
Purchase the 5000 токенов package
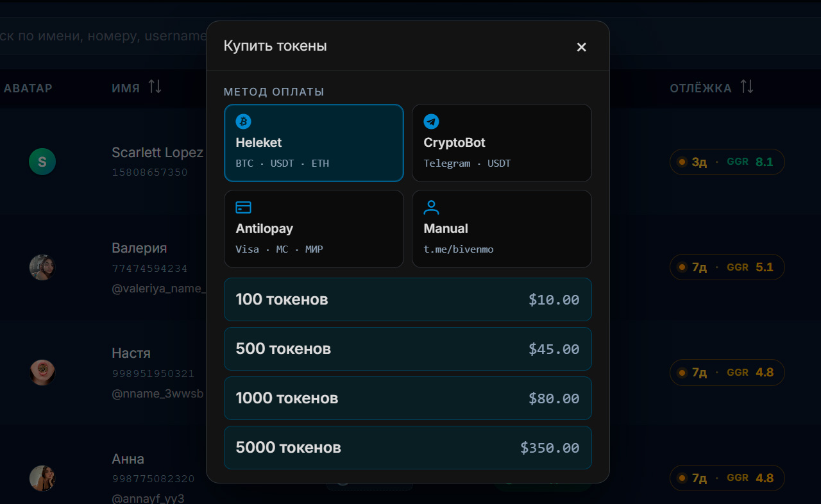click(408, 448)
